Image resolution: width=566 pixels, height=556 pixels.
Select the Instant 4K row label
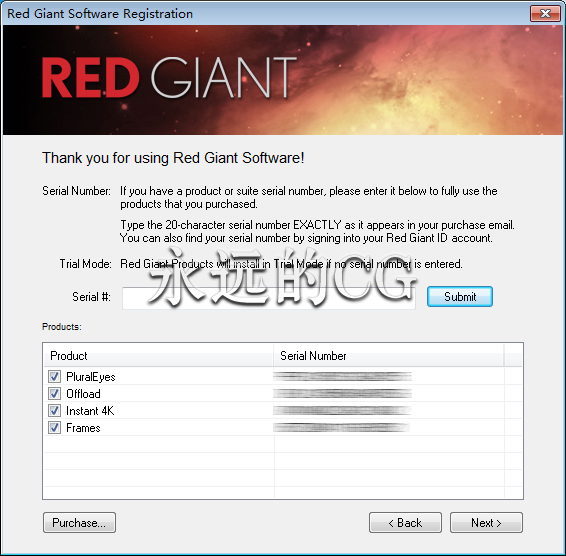(x=90, y=411)
